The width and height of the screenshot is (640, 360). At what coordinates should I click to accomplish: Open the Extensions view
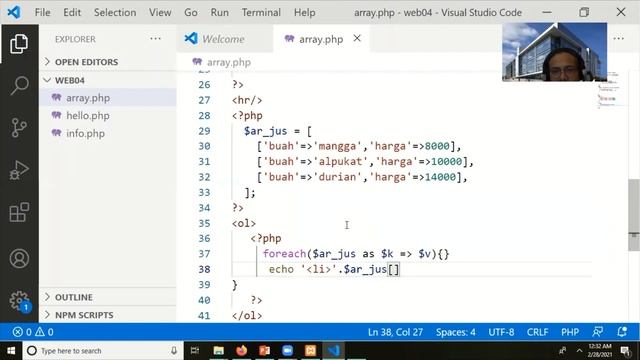(19, 212)
